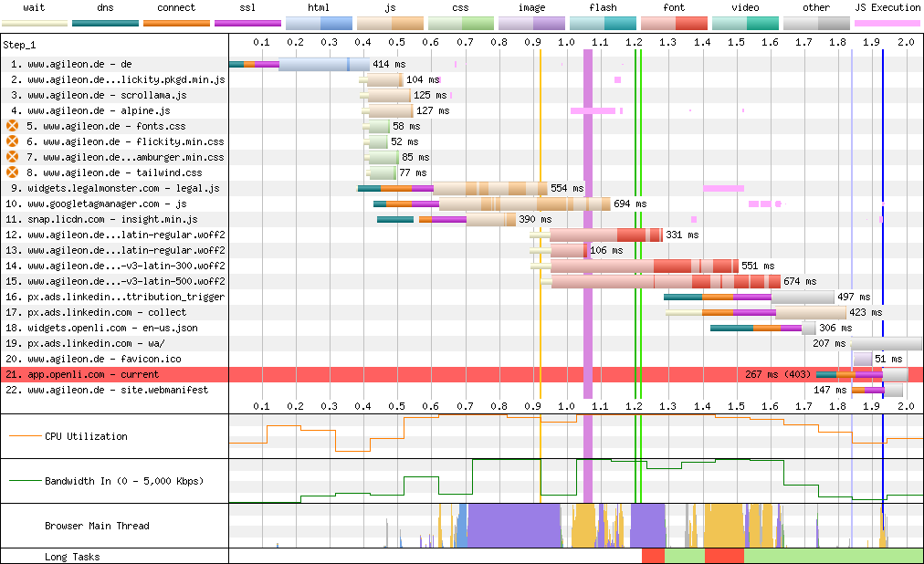This screenshot has width=924, height=564.
Task: Click the blocking icon next to amburger.min.css
Action: (x=13, y=157)
